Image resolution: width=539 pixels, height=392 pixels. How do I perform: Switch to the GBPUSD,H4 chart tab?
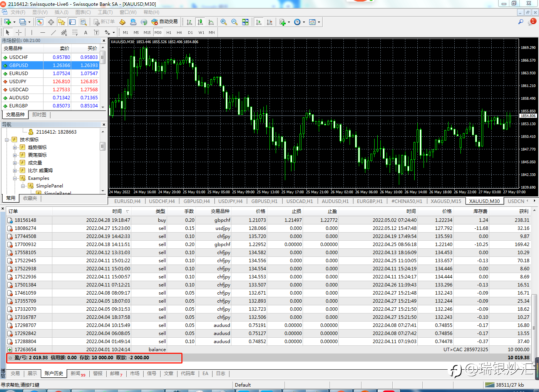[196, 201]
